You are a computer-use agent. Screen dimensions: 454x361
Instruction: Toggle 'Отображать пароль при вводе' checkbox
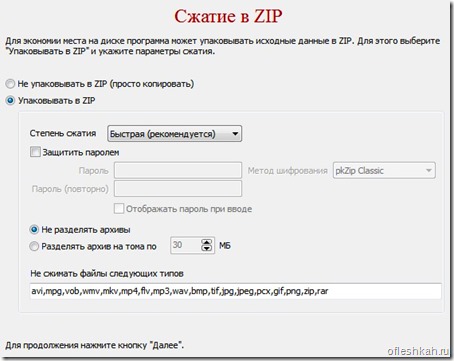pos(119,209)
